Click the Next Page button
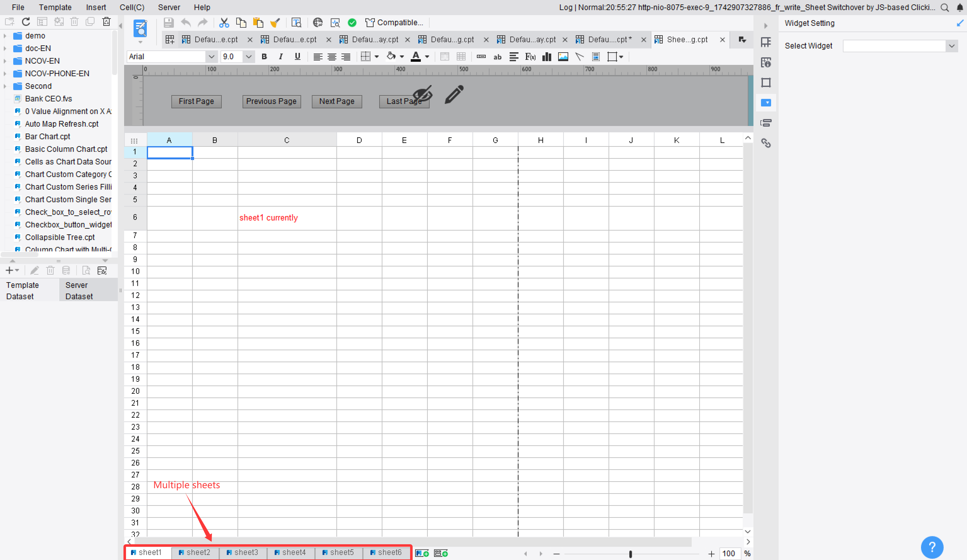The height and width of the screenshot is (560, 967). 336,101
